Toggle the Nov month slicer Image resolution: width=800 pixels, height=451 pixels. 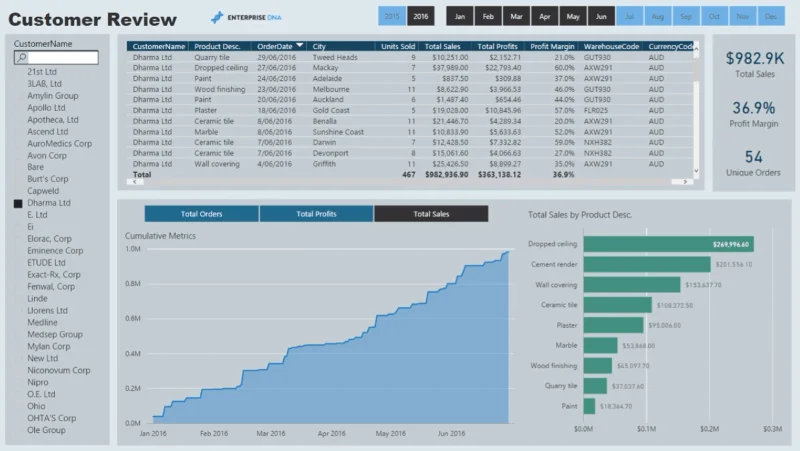pos(743,16)
